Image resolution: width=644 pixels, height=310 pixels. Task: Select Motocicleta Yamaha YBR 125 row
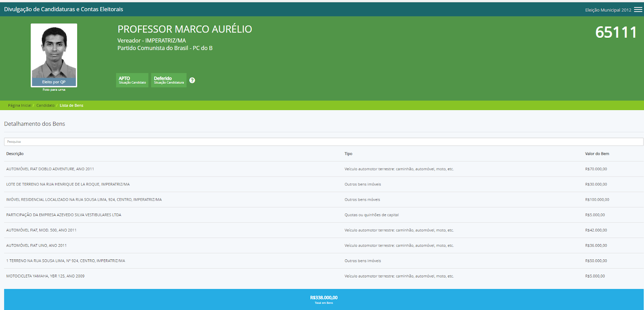point(324,276)
